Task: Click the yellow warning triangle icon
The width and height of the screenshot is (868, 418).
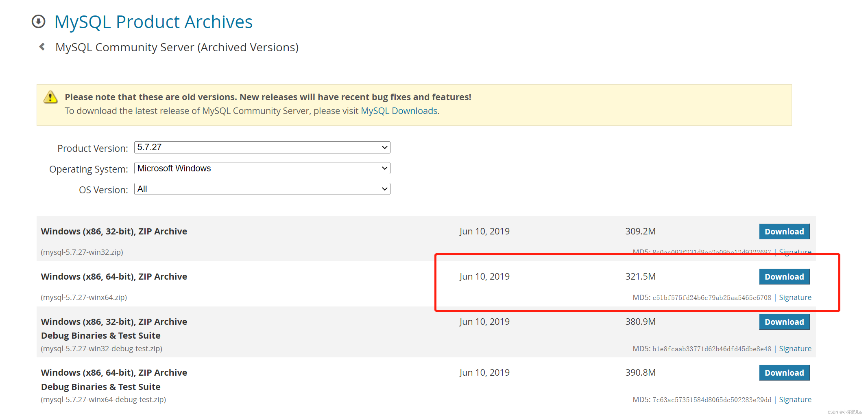Action: 50,97
